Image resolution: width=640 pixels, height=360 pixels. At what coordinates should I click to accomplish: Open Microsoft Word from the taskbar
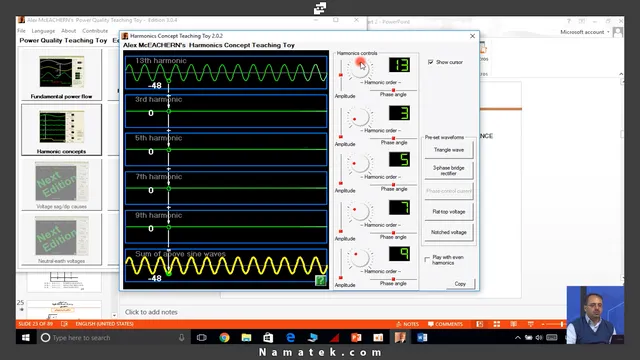click(x=422, y=338)
